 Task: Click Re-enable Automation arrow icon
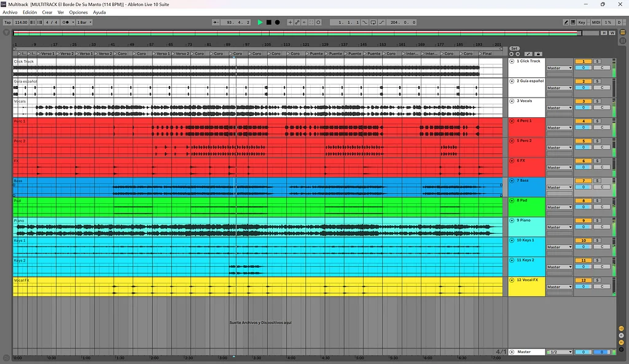point(304,23)
